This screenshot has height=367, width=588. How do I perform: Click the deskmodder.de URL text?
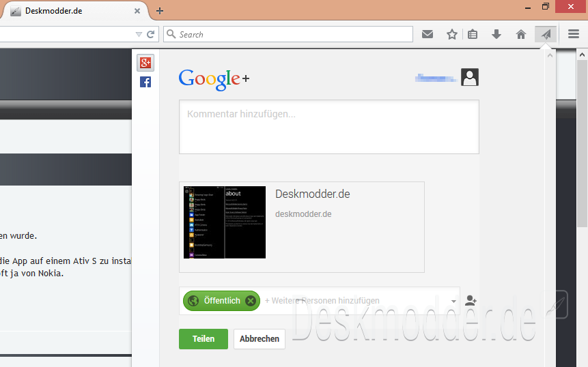click(303, 214)
